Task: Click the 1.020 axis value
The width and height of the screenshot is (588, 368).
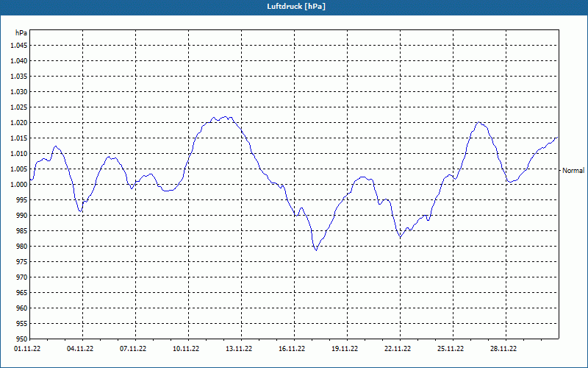Action: tap(19, 122)
